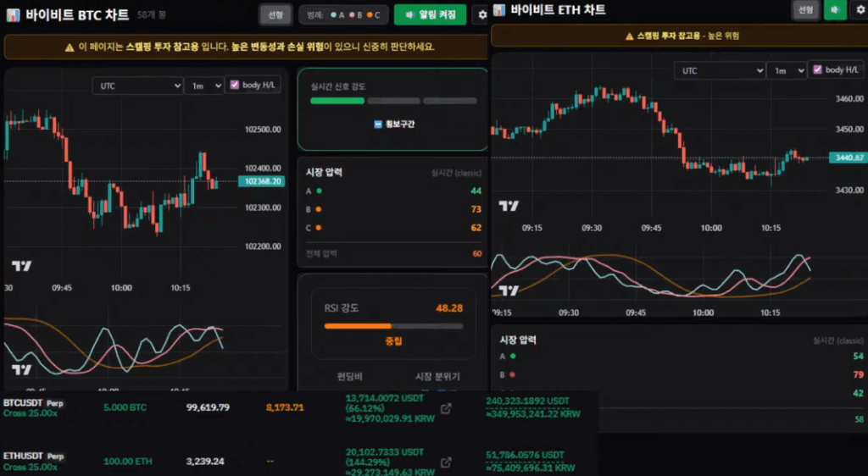Expand the 1m interval dropdown on ETH chart
The width and height of the screenshot is (868, 476).
click(785, 70)
